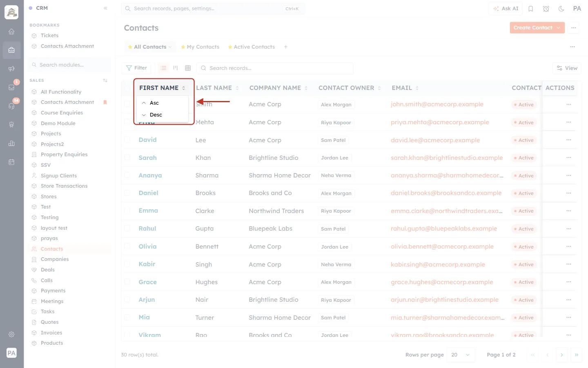Toggle dark mode moon icon
This screenshot has height=368, width=588.
point(561,9)
